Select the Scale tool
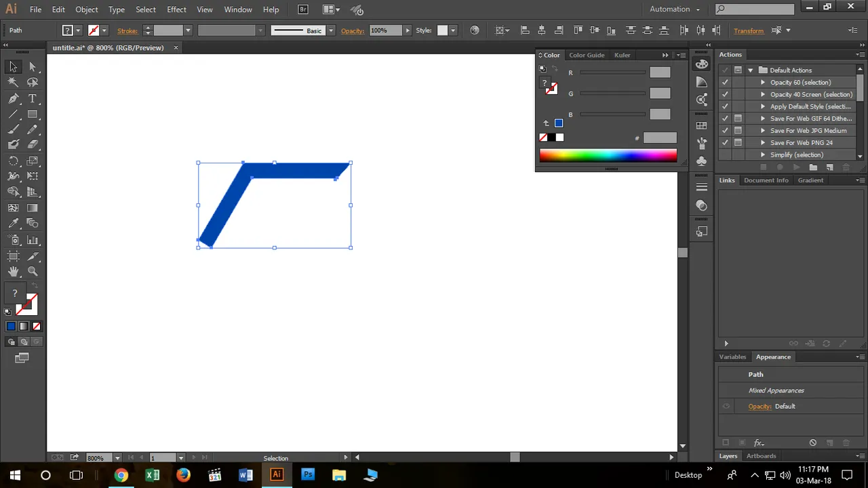 (32, 161)
